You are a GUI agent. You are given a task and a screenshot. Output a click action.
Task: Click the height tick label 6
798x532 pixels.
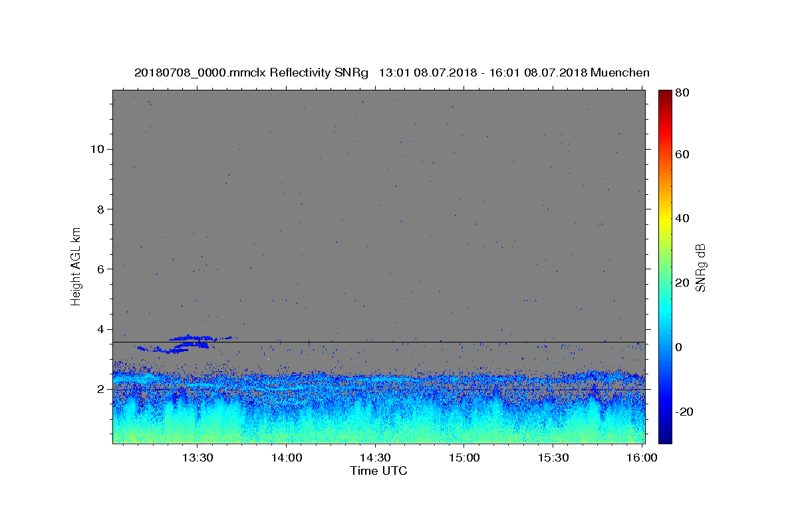click(x=100, y=269)
